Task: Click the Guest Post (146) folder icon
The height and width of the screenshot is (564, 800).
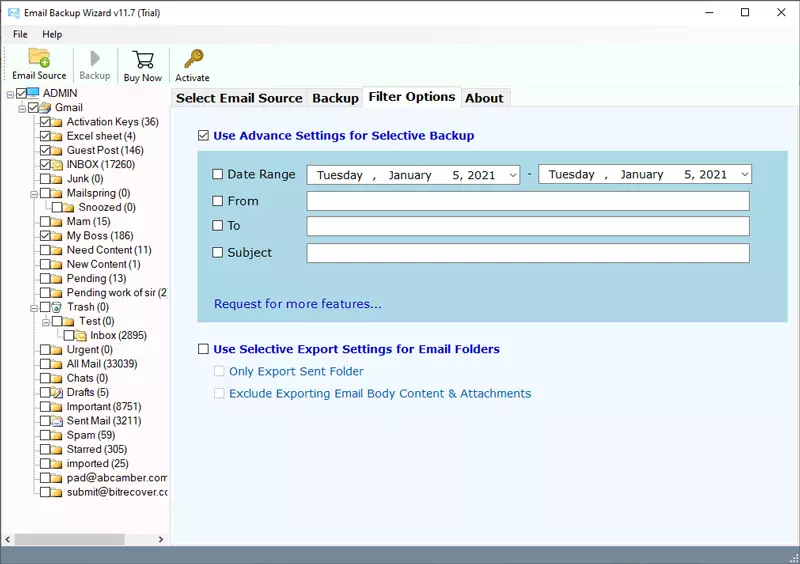Action: click(x=57, y=151)
